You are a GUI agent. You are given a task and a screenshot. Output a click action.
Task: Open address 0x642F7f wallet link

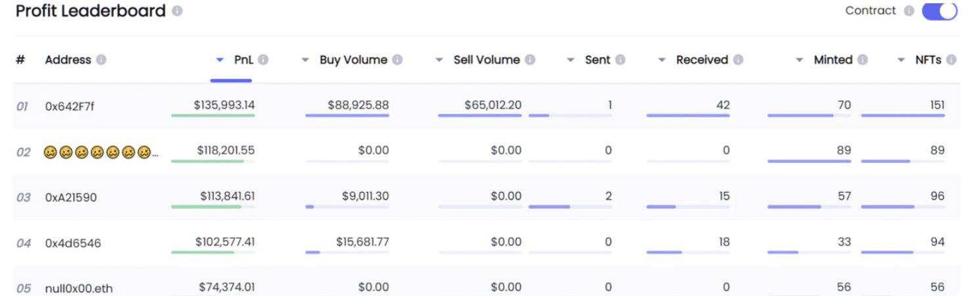pyautogui.click(x=70, y=106)
